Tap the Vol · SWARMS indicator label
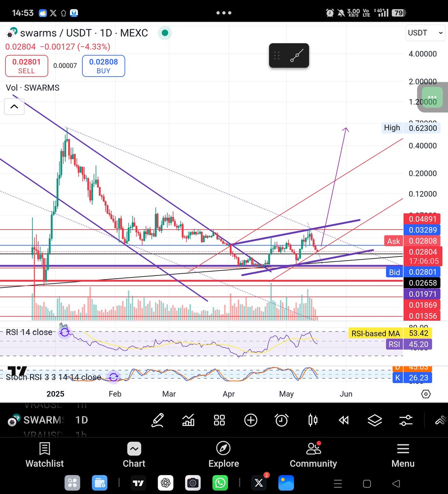448x494 pixels. coord(33,88)
